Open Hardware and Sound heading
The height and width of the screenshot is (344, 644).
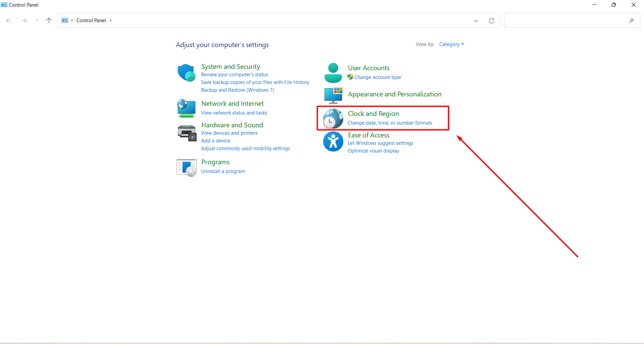click(x=232, y=125)
